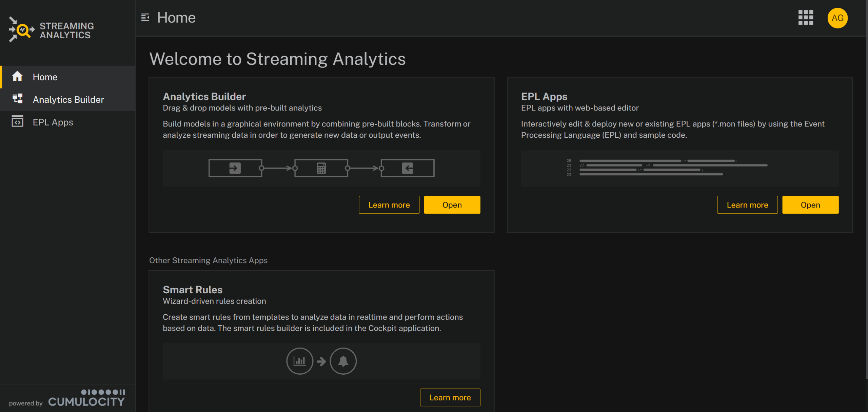Click the Home house icon in sidebar

(17, 77)
